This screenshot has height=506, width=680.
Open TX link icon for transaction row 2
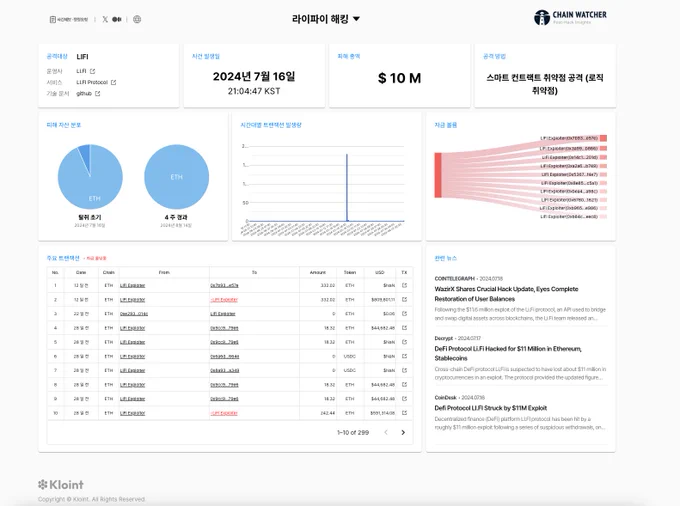pyautogui.click(x=404, y=300)
